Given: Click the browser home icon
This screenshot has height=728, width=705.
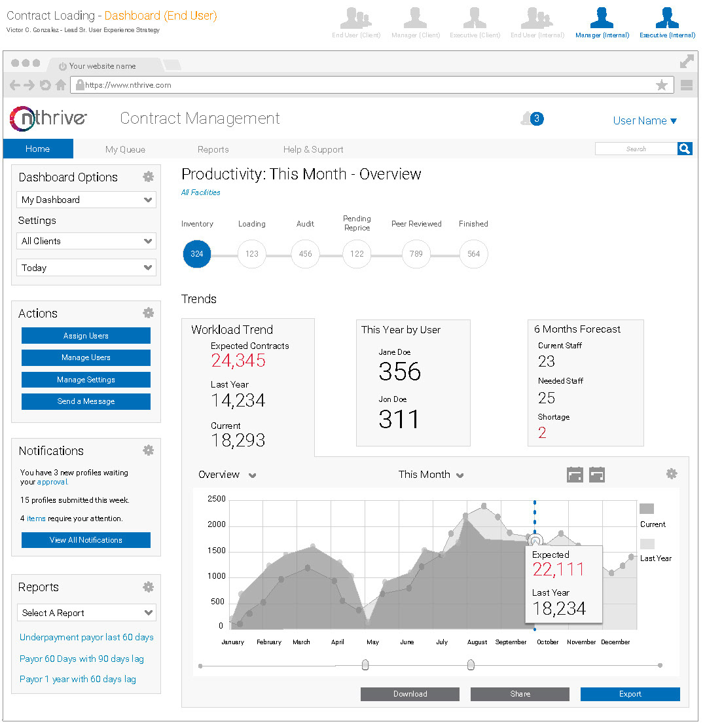Looking at the screenshot, I should coord(61,85).
